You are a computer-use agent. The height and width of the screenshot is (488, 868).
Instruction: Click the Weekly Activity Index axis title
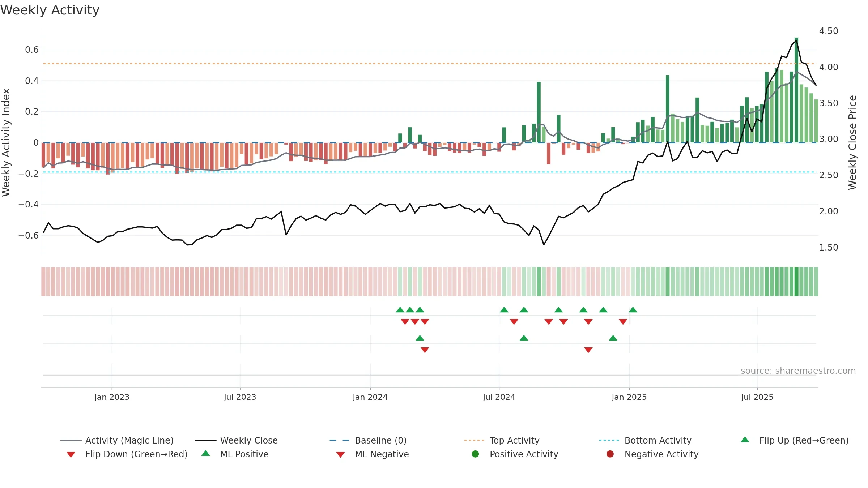(6, 142)
